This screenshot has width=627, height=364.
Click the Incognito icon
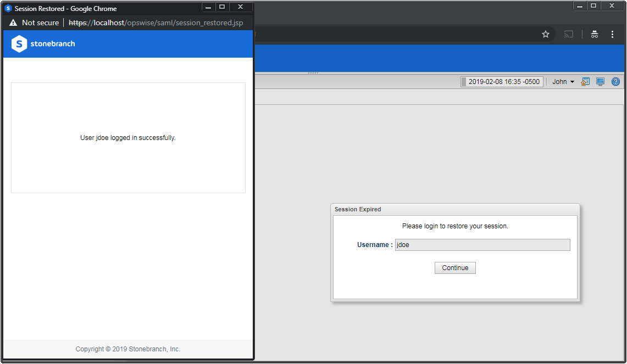595,34
